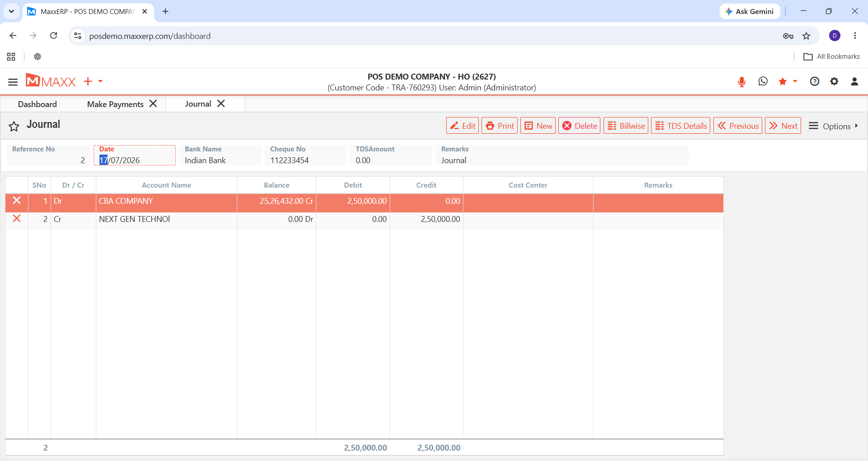Click the Edit button
Screen dimensions: 868x461
tap(462, 126)
